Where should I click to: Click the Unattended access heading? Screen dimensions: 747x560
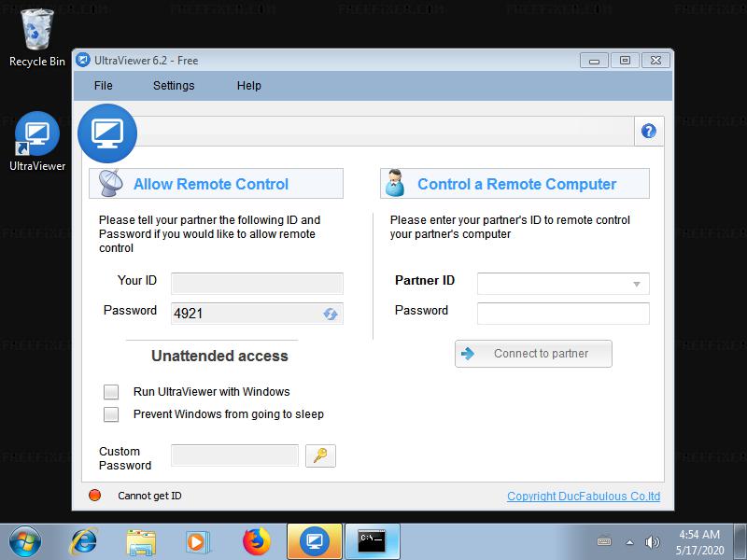click(x=219, y=357)
